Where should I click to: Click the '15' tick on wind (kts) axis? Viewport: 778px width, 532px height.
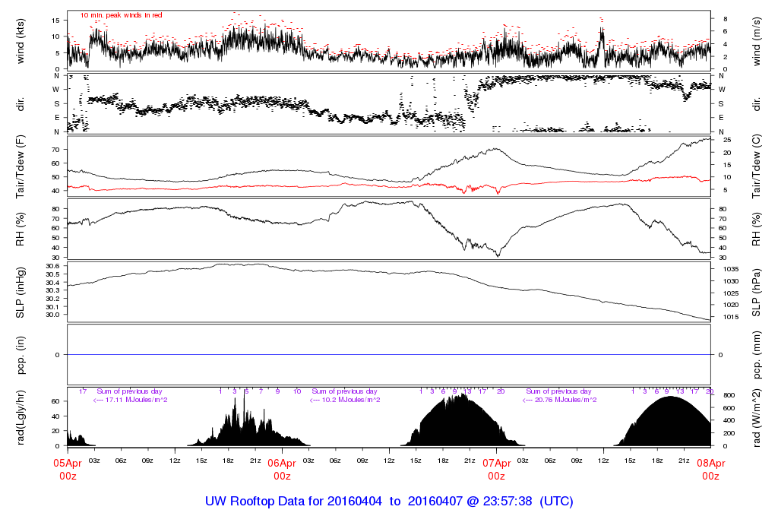pos(56,21)
